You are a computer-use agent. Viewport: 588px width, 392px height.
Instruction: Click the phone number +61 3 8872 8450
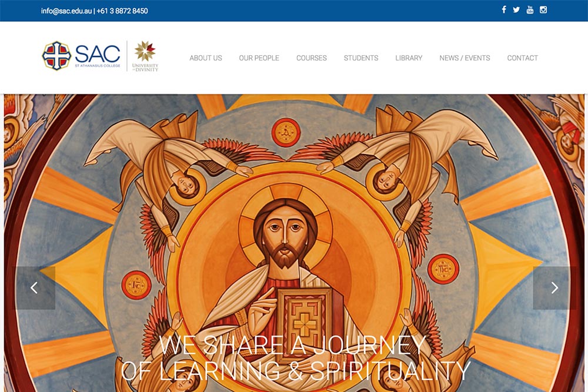pos(122,11)
